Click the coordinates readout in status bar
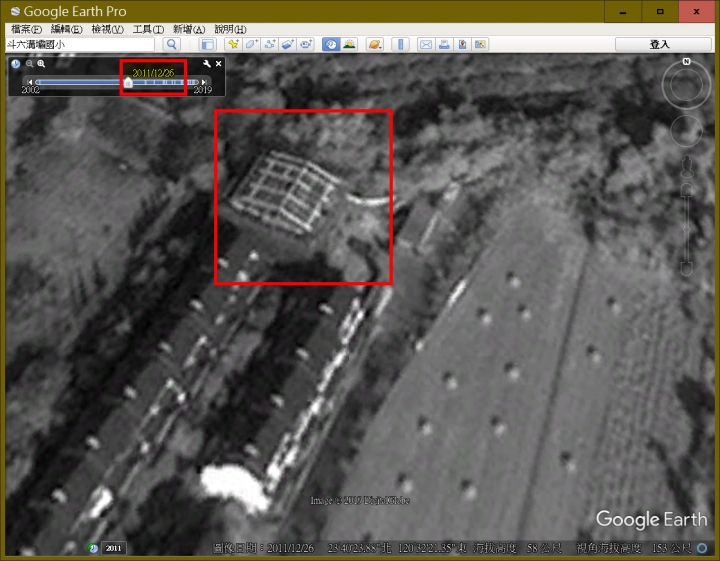 point(397,548)
